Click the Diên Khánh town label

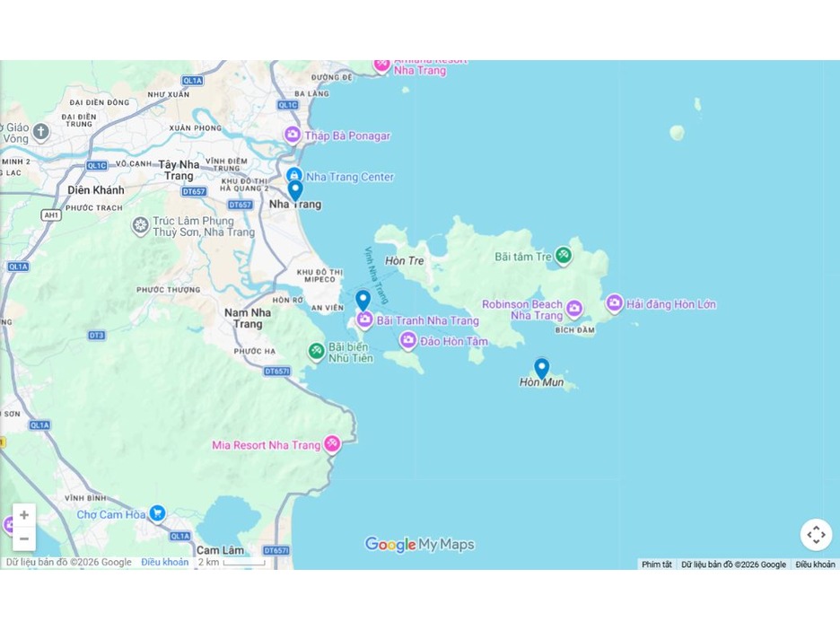tap(96, 190)
